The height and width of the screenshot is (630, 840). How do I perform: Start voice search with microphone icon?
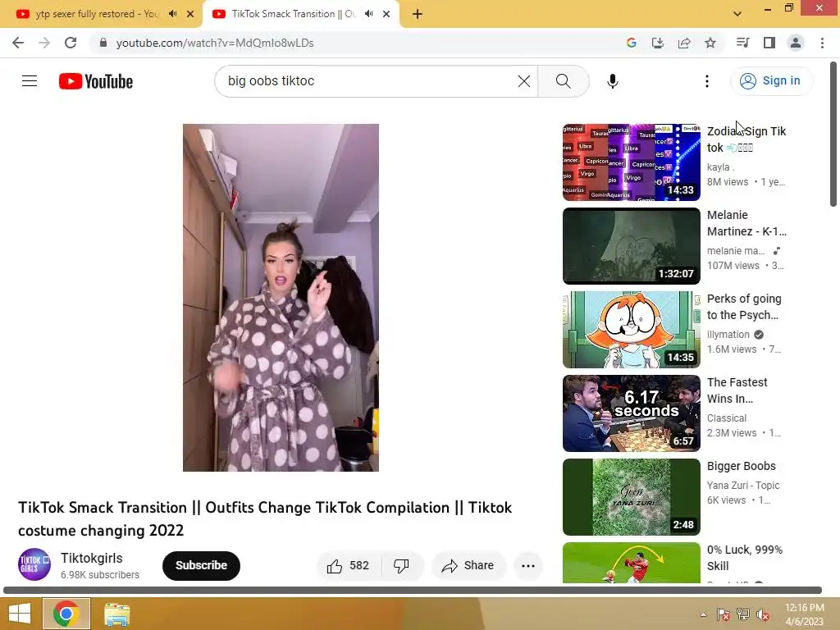[x=612, y=81]
